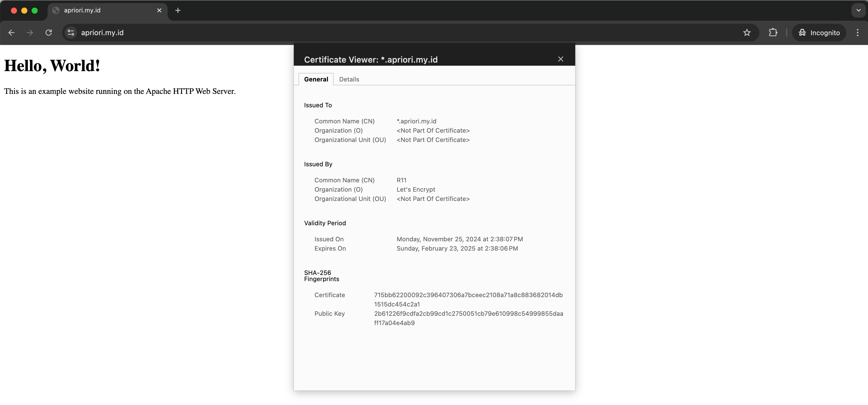Click the *.apriori.my.id common name value
This screenshot has width=868, height=405.
(x=416, y=121)
